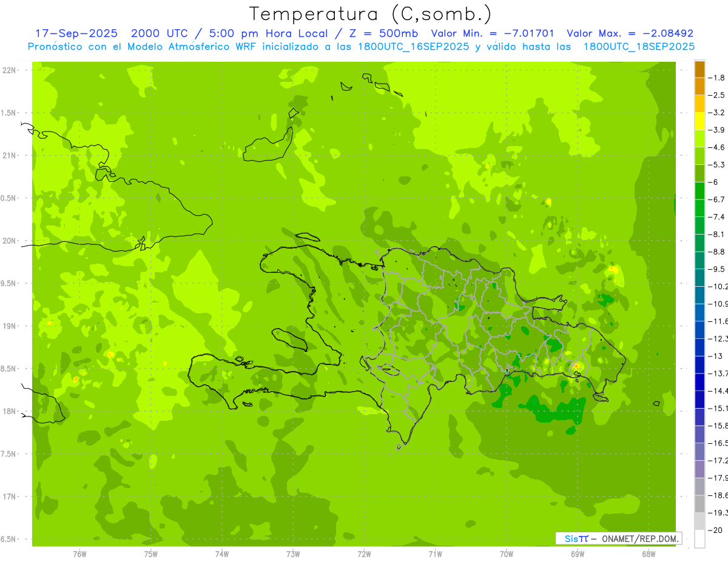Image resolution: width=728 pixels, height=562 pixels.
Task: Click the legend label -5.3
Action: (x=718, y=164)
